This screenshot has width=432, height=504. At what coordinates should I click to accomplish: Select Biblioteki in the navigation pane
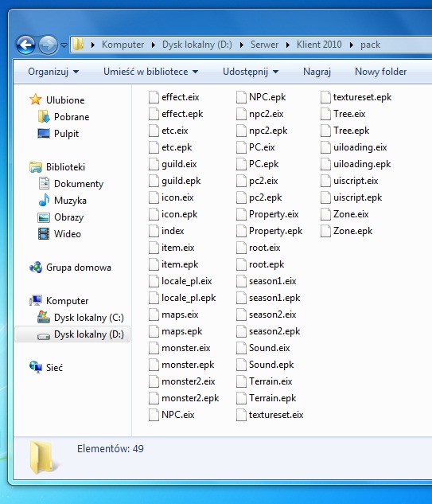65,167
